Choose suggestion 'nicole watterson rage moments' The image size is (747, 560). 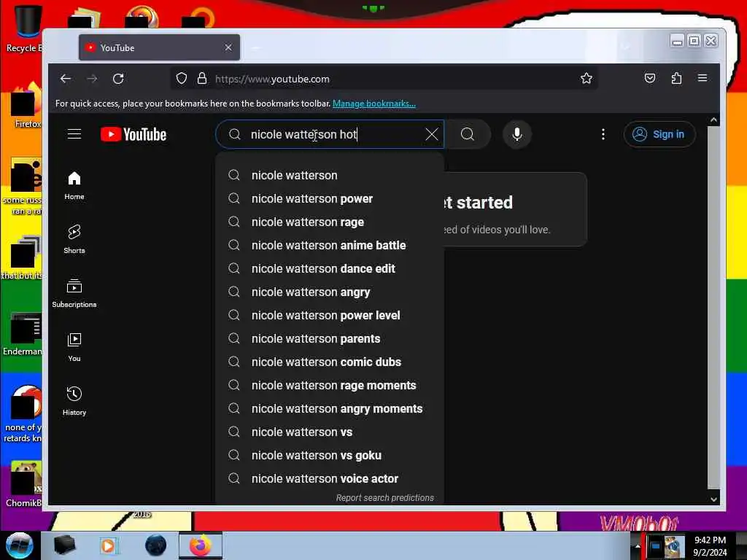coord(330,385)
